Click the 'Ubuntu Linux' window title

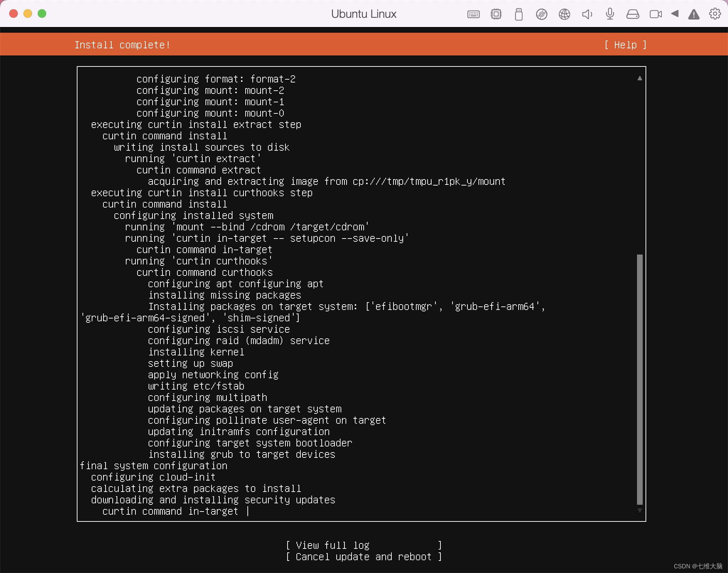point(364,14)
